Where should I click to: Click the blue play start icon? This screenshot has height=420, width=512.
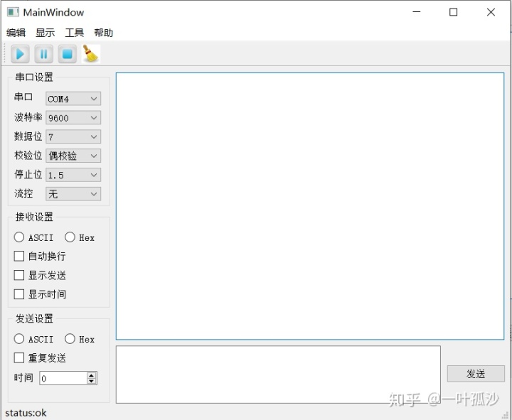(x=20, y=54)
